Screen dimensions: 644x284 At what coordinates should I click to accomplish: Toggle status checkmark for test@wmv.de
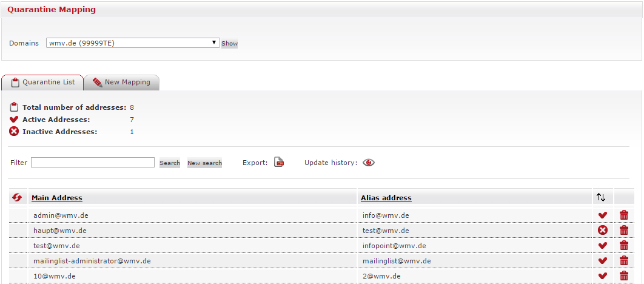point(602,245)
